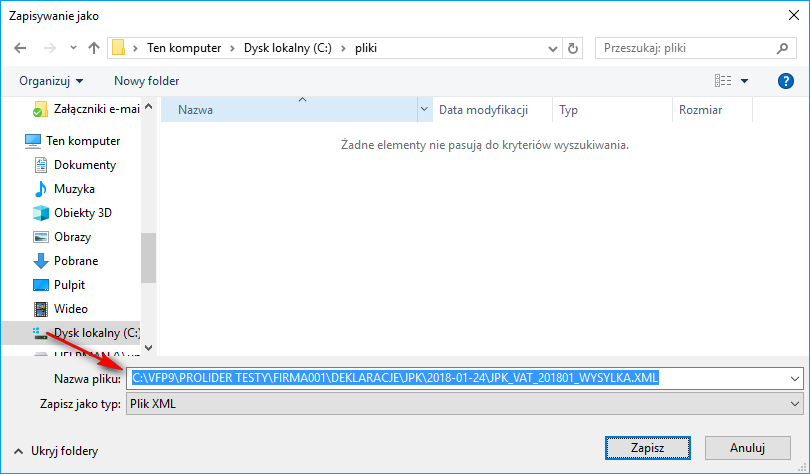Open the Organizuj menu

point(51,81)
